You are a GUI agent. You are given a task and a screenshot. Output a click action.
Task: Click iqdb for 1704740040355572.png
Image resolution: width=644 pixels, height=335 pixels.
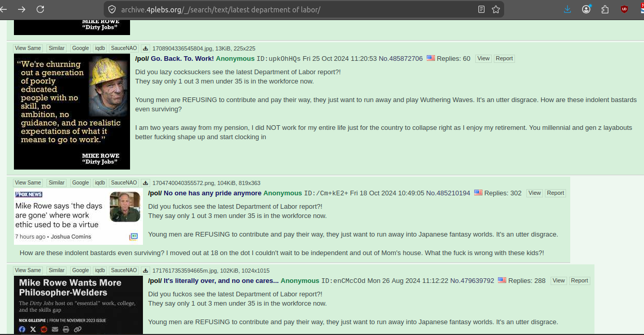click(x=100, y=182)
